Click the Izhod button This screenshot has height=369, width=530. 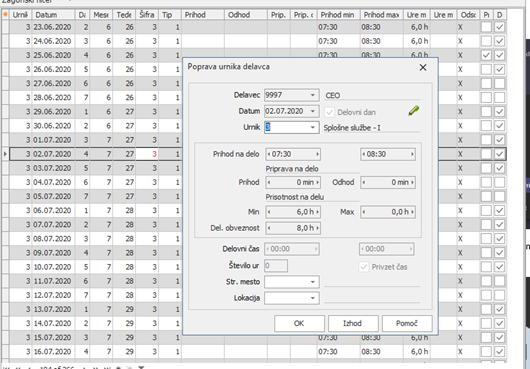pyautogui.click(x=353, y=323)
